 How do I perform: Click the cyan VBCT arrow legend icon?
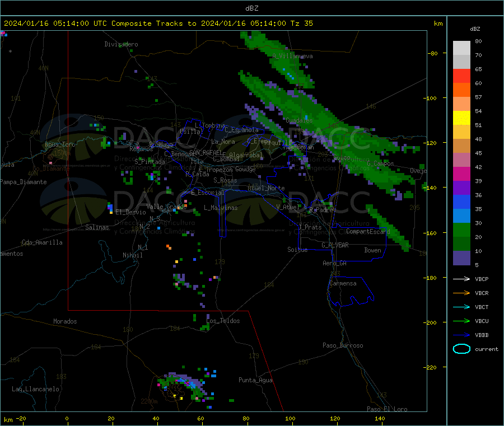click(x=461, y=307)
